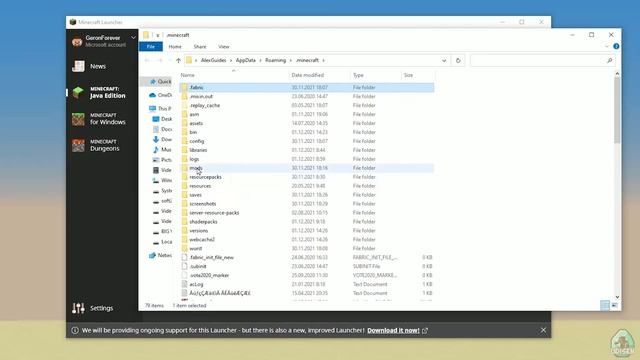Select Minecraft Java Edition in launcher sidebar

tap(102, 92)
